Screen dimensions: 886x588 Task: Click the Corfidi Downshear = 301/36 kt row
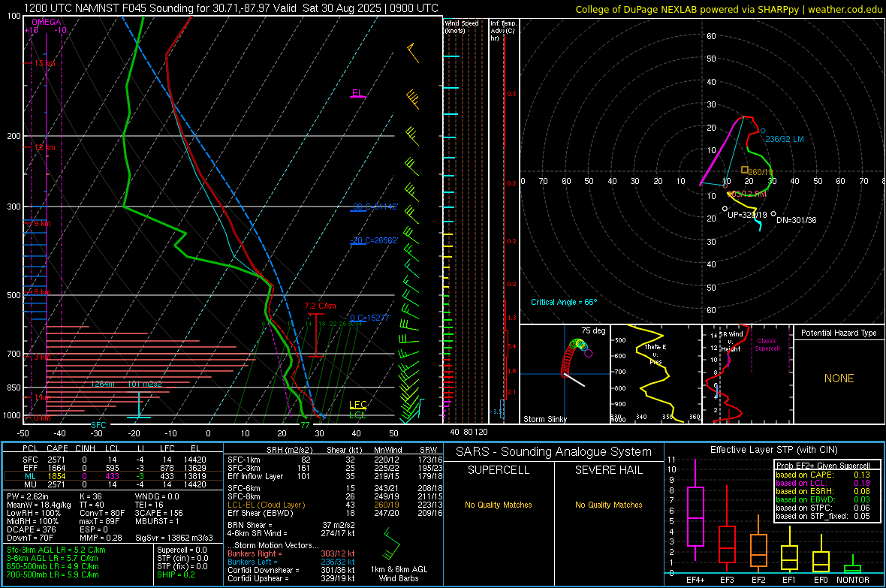click(x=291, y=570)
